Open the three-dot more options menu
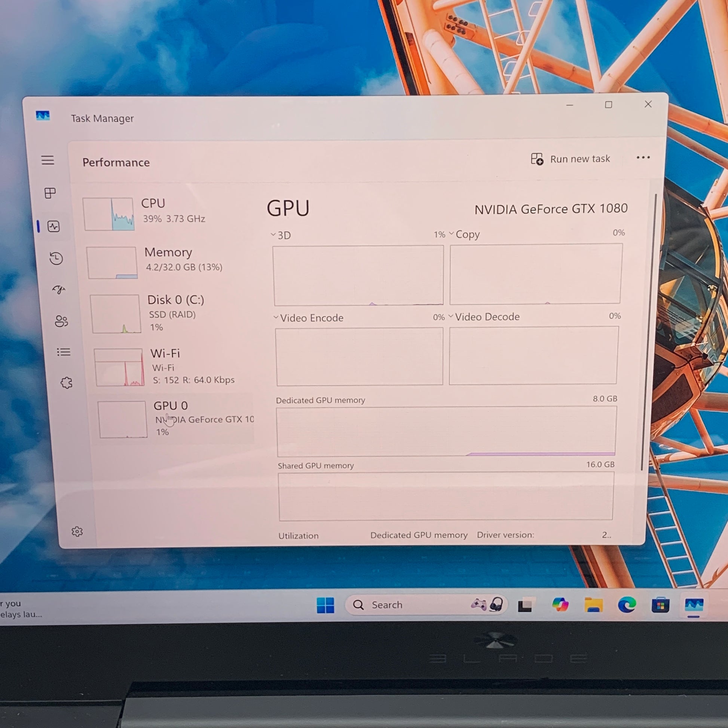The height and width of the screenshot is (728, 728). click(x=643, y=157)
